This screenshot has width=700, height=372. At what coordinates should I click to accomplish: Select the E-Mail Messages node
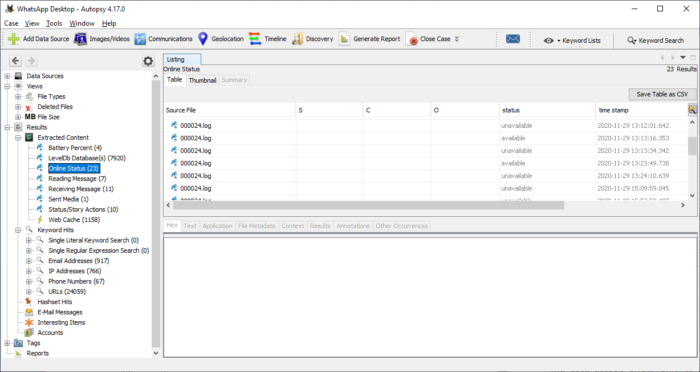pyautogui.click(x=60, y=312)
